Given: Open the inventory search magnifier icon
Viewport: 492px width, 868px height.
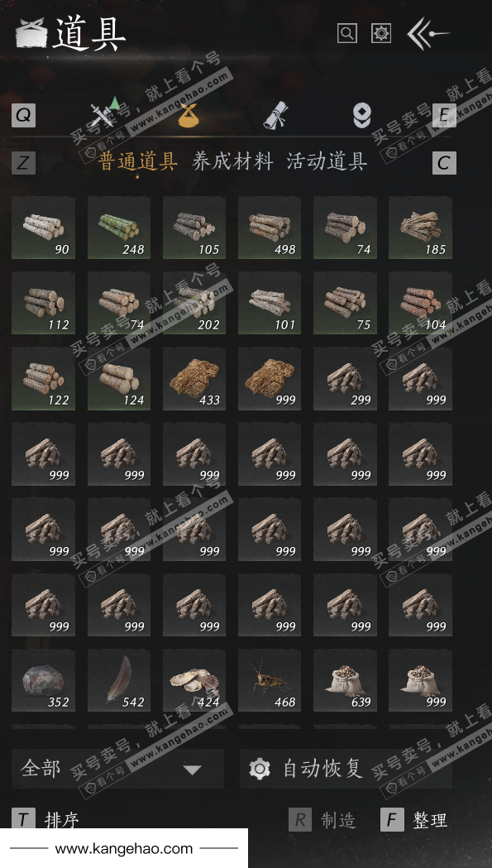Looking at the screenshot, I should coord(347,33).
